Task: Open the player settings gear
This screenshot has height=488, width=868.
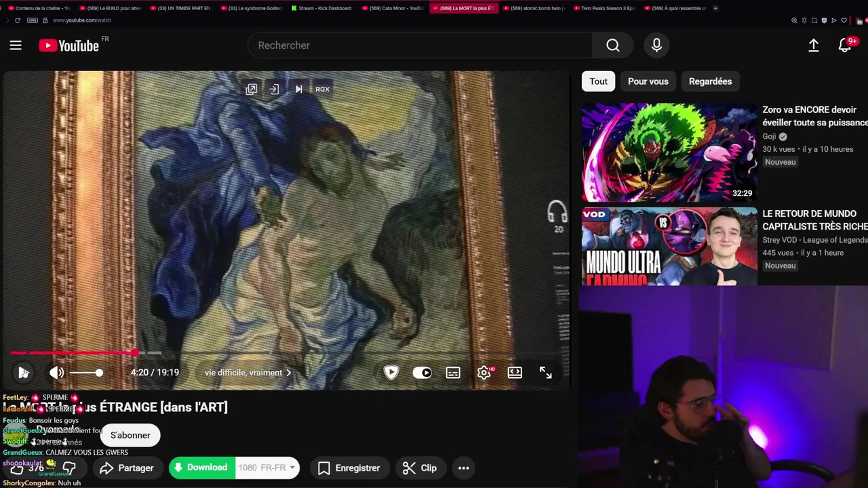Action: pyautogui.click(x=484, y=373)
